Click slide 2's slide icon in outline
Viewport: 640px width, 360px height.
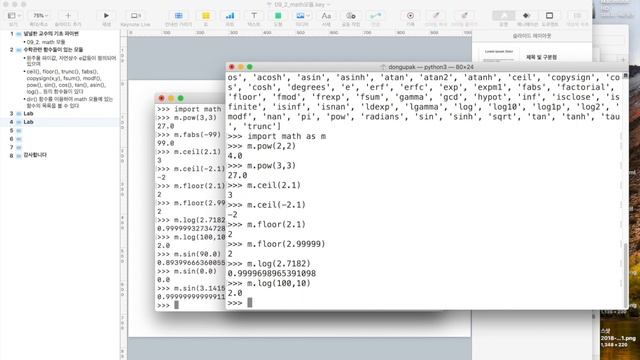click(x=19, y=50)
